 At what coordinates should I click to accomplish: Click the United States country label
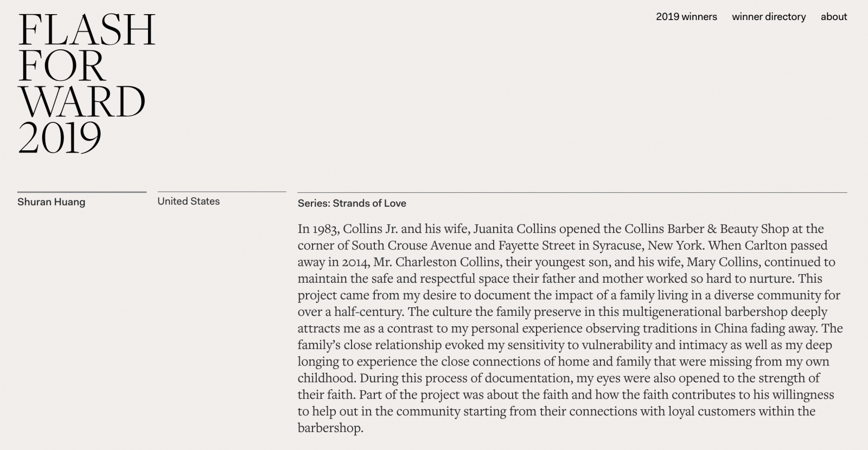[188, 201]
